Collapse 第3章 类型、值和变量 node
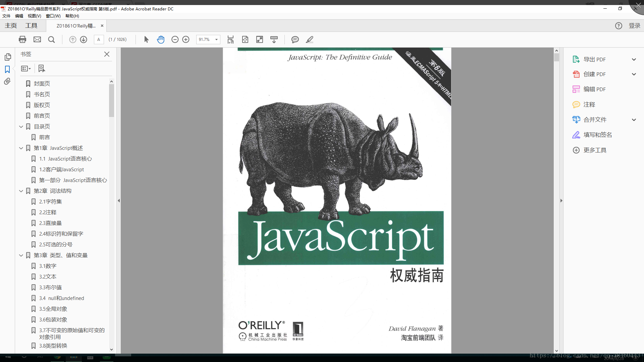The width and height of the screenshot is (644, 362). coord(21,255)
